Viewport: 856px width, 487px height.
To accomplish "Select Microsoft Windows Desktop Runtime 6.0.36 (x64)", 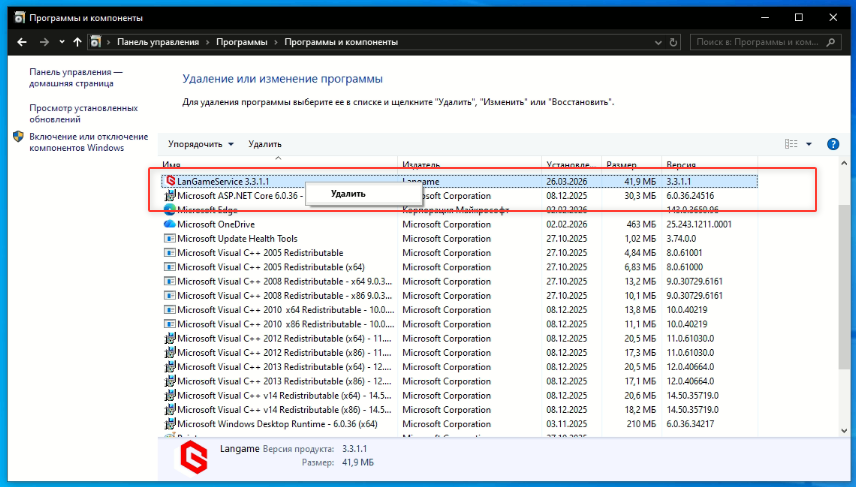I will (x=277, y=424).
